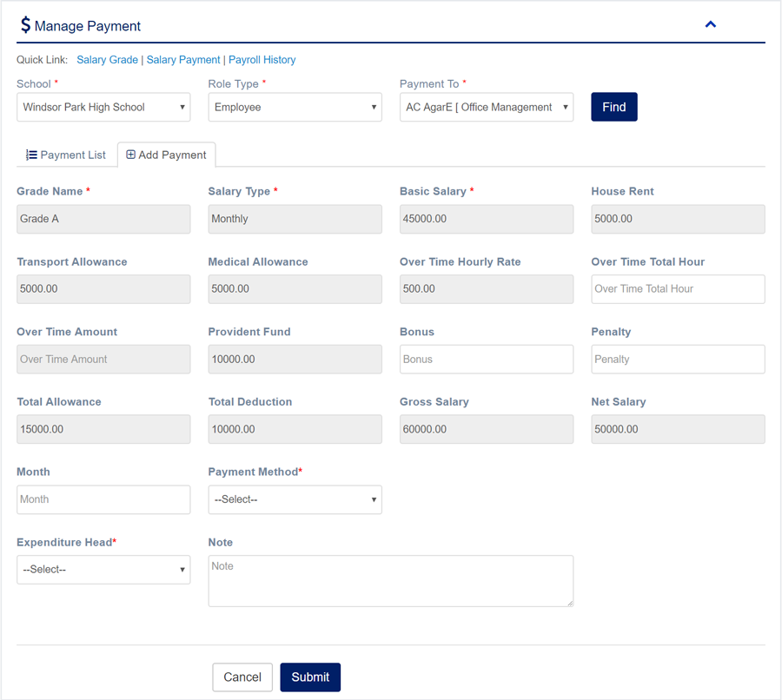Submit the payment form
Screen dimensions: 782x700
click(x=310, y=677)
